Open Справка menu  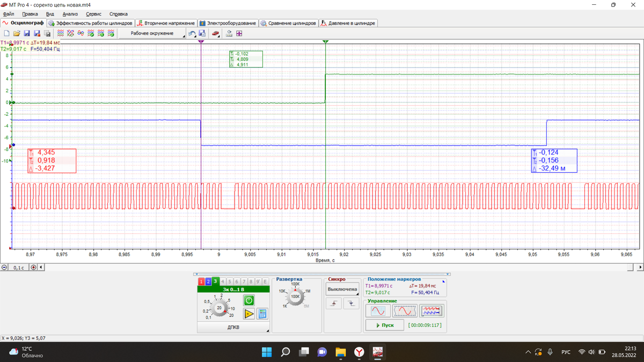pyautogui.click(x=119, y=14)
